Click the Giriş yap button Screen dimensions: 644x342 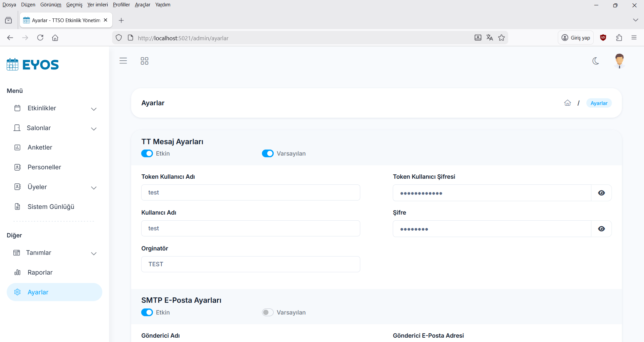576,38
